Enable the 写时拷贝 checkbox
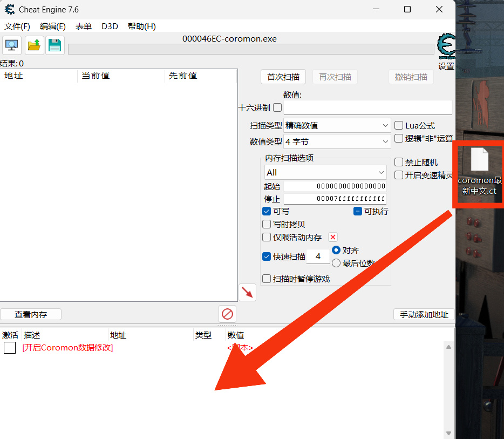This screenshot has width=504, height=439. (267, 224)
